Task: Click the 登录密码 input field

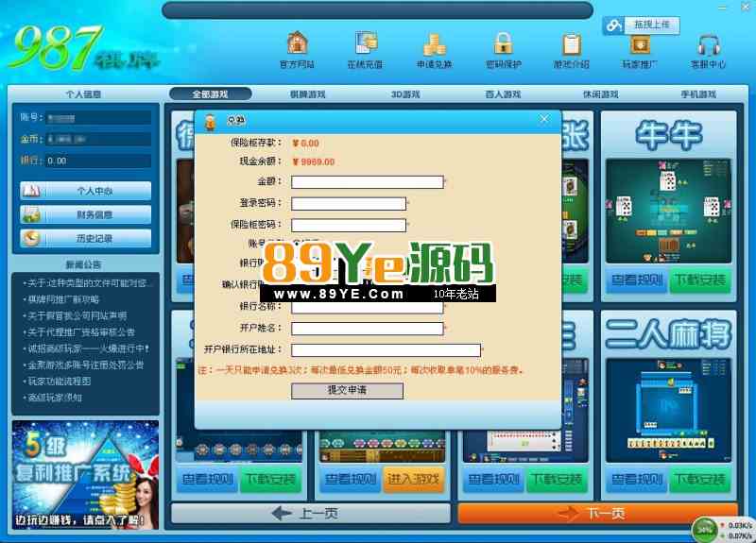Action: tap(349, 204)
